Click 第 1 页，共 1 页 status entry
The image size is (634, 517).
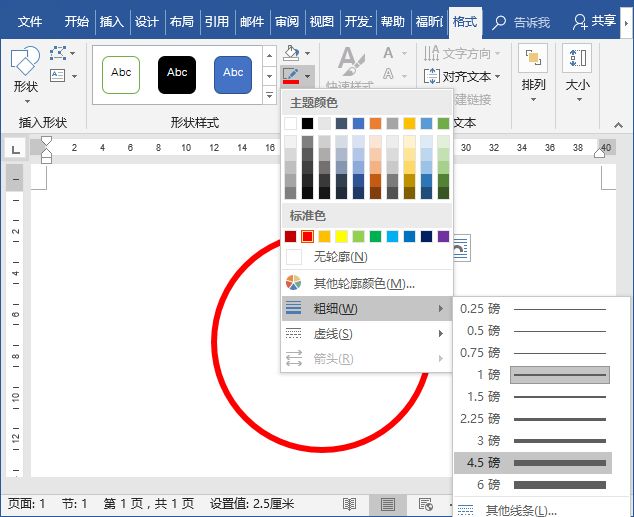(x=149, y=504)
